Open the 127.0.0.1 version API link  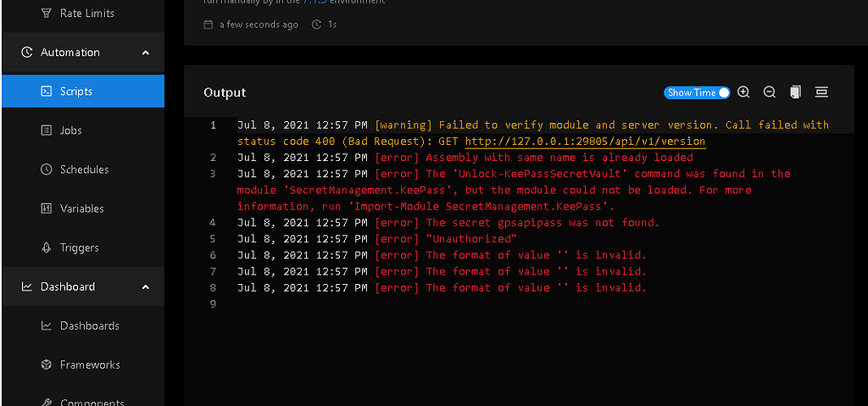point(585,142)
